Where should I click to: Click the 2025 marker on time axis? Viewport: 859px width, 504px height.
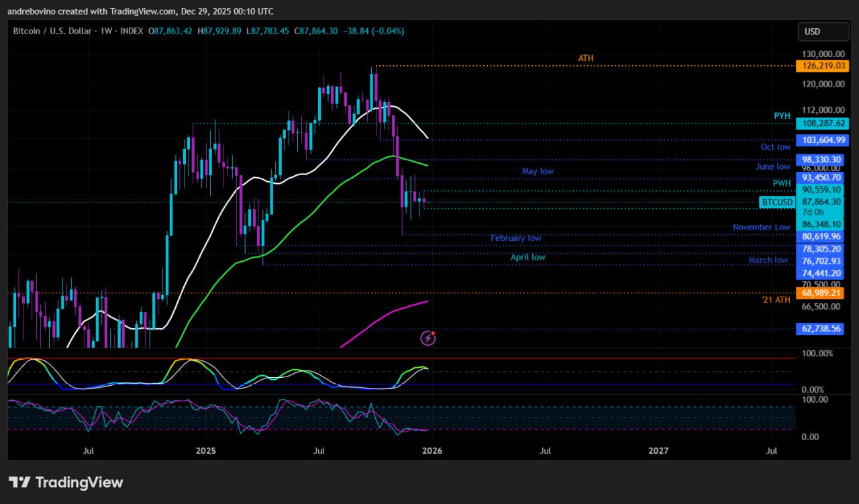(x=205, y=451)
